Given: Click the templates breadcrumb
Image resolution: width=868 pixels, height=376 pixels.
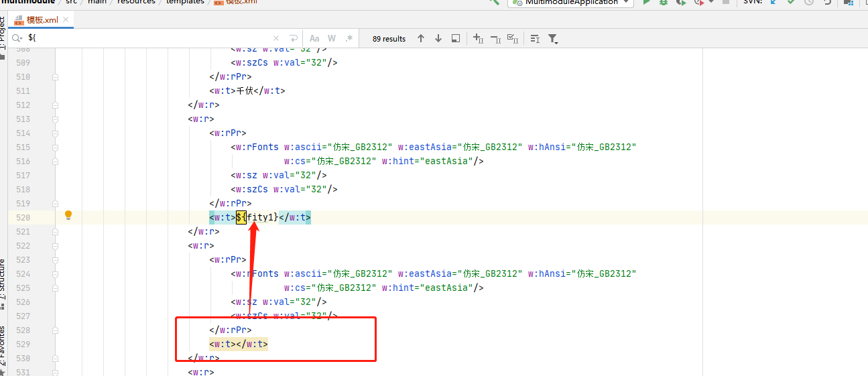Looking at the screenshot, I should (x=185, y=3).
